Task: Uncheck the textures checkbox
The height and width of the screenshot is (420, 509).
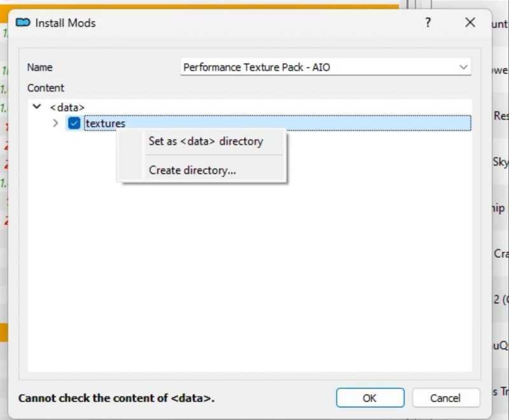Action: click(x=74, y=123)
